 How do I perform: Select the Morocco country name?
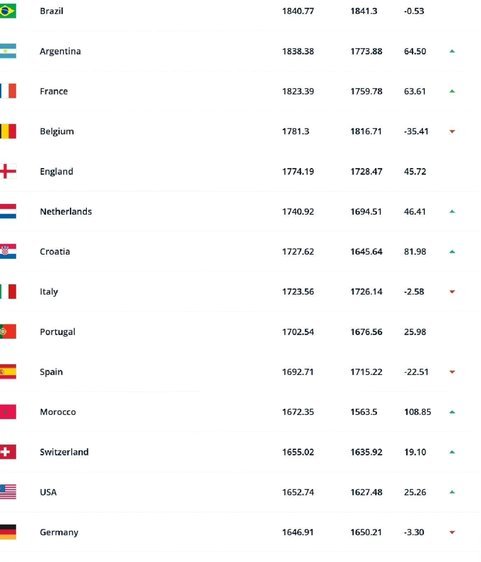pos(58,412)
